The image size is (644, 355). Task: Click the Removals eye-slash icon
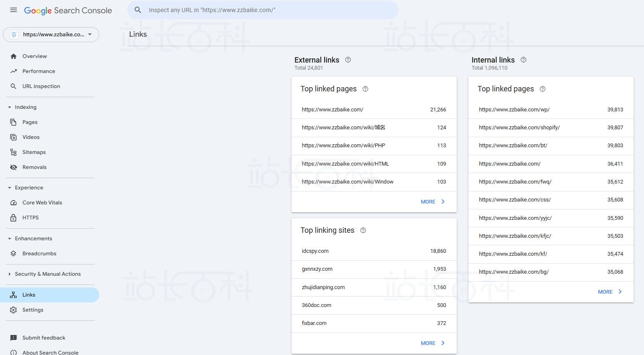click(13, 167)
